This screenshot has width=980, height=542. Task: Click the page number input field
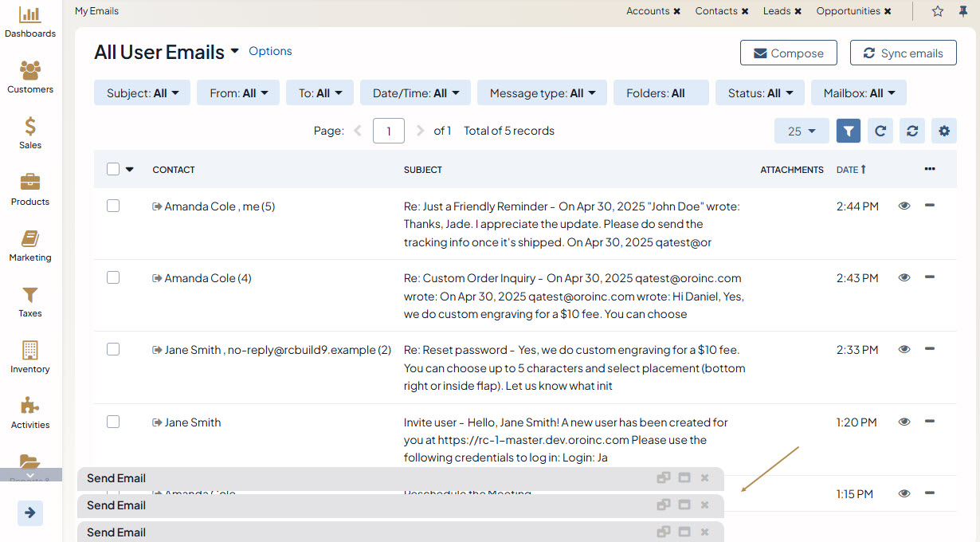389,131
